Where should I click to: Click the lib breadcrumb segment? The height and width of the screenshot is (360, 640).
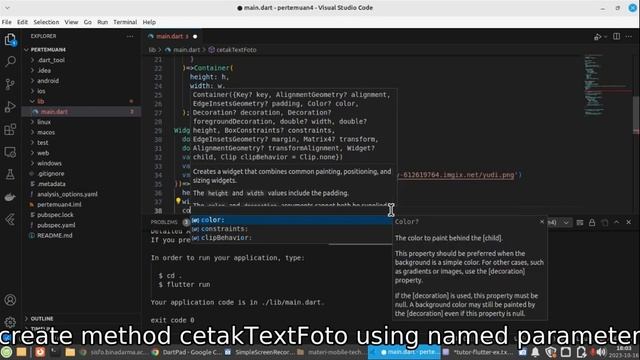click(x=152, y=50)
